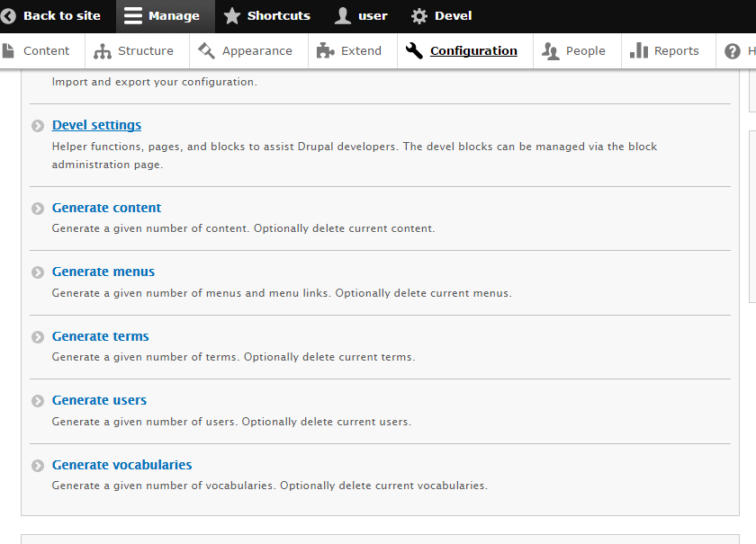The height and width of the screenshot is (544, 756).
Task: Select the Configuration tab label
Action: click(473, 50)
